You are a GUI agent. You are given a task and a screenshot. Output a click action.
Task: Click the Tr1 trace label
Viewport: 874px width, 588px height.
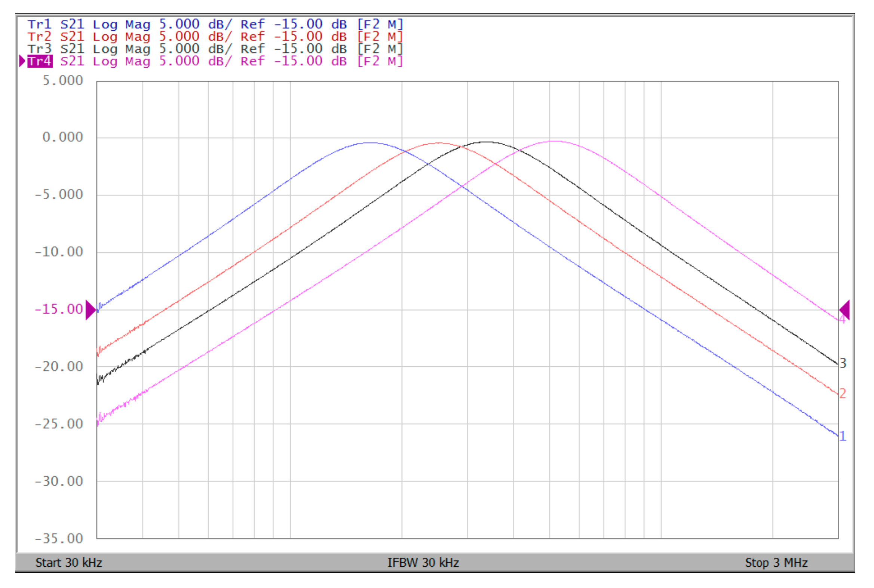coord(39,25)
